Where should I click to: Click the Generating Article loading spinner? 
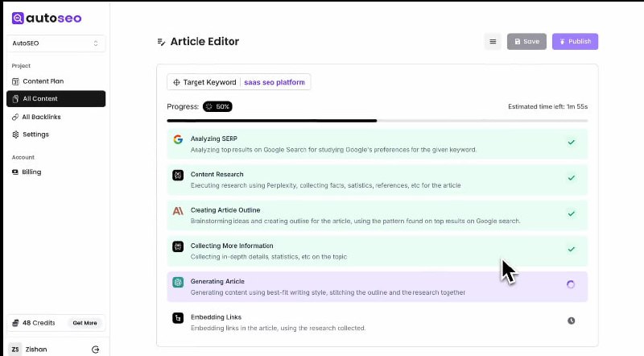571,284
